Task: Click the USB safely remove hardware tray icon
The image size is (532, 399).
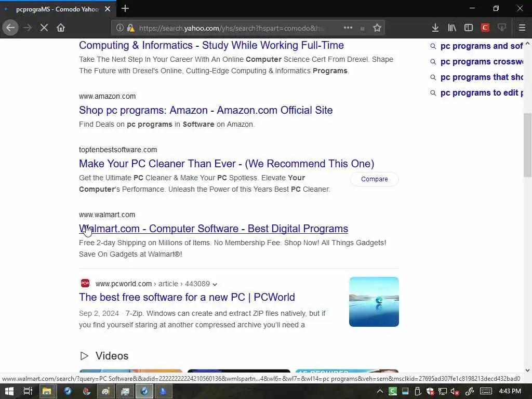Action: click(x=418, y=392)
